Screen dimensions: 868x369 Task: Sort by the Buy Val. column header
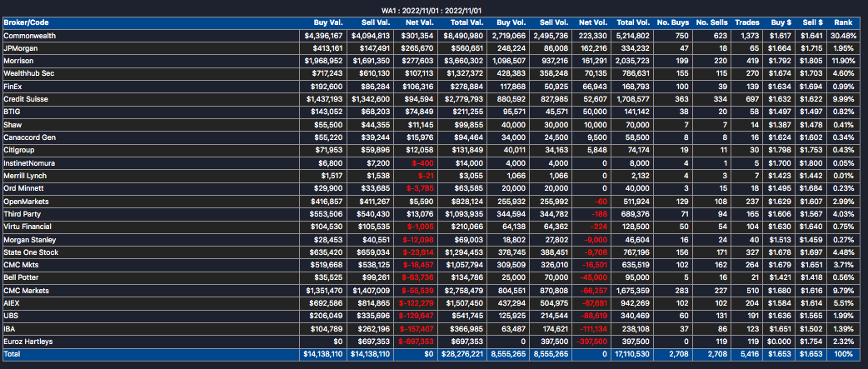click(328, 22)
